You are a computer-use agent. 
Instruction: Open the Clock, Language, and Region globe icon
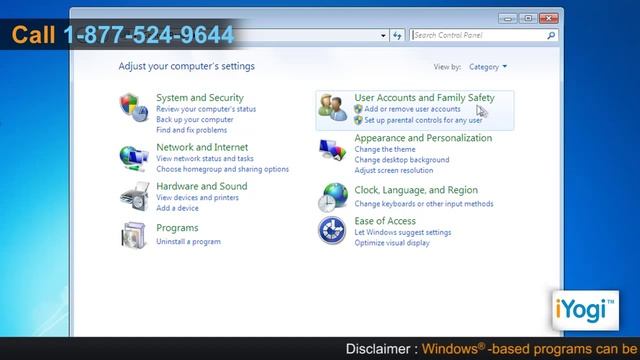(333, 198)
